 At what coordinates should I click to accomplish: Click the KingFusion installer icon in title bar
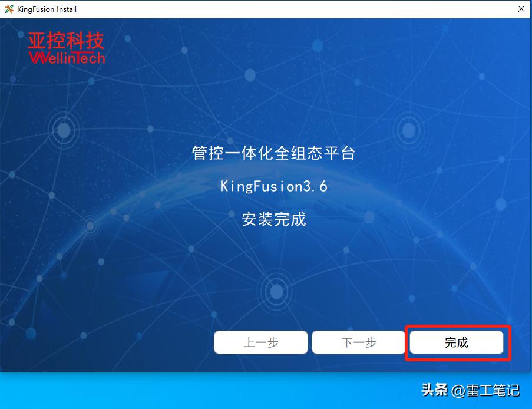pyautogui.click(x=8, y=9)
